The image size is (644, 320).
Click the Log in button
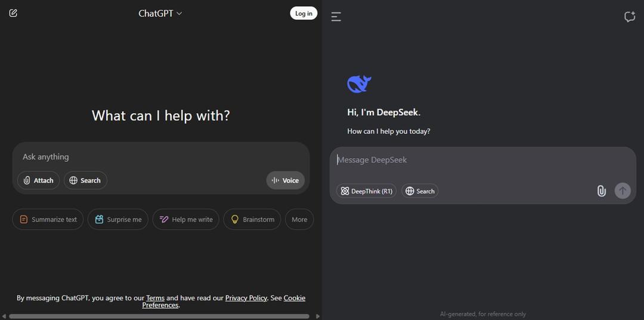point(304,13)
